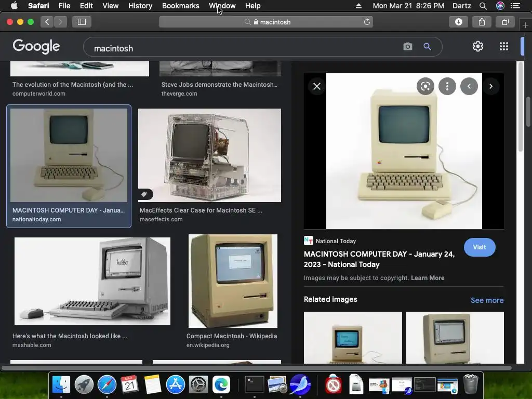Open Terminal from the Dock

[x=255, y=385]
